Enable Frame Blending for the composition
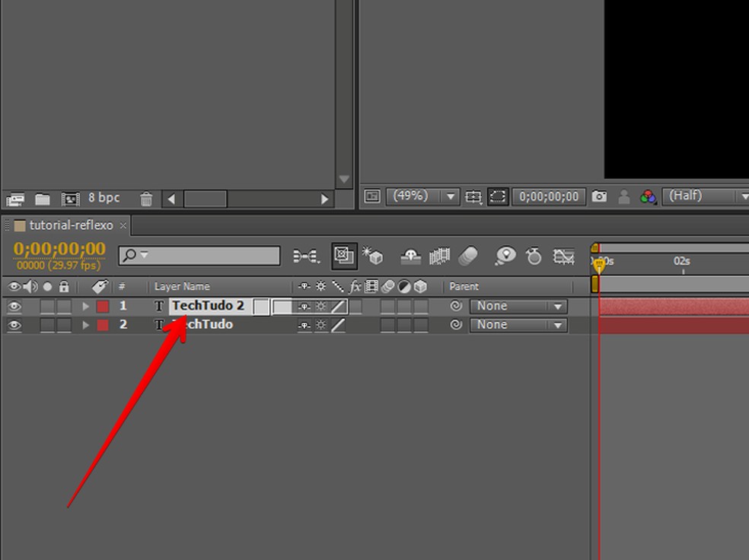This screenshot has height=560, width=749. [x=439, y=256]
